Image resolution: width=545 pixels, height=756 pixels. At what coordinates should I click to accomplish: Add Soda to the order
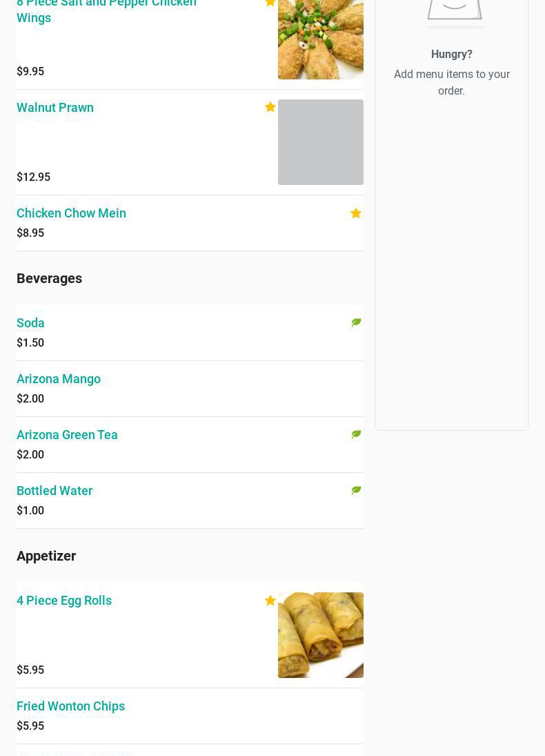tap(30, 323)
